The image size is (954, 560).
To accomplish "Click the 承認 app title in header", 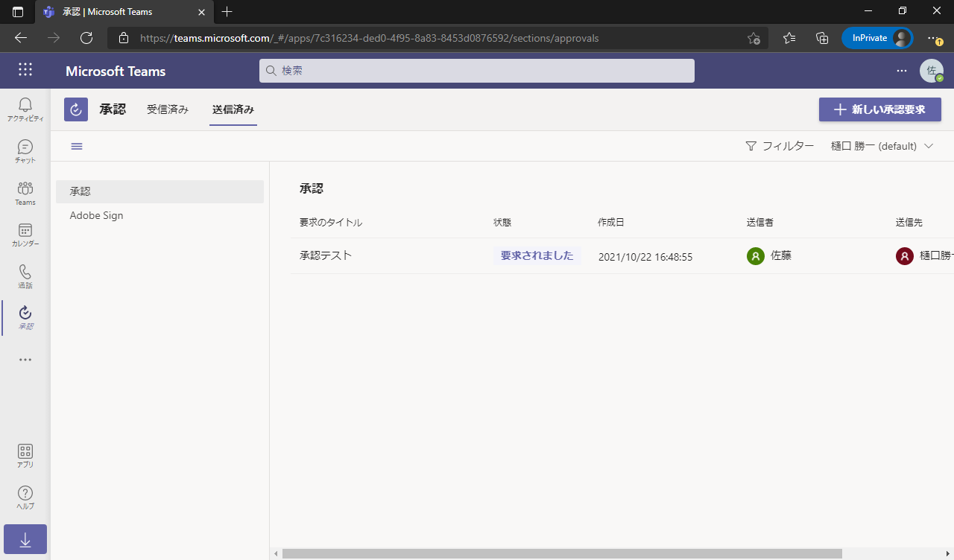I will coord(113,109).
